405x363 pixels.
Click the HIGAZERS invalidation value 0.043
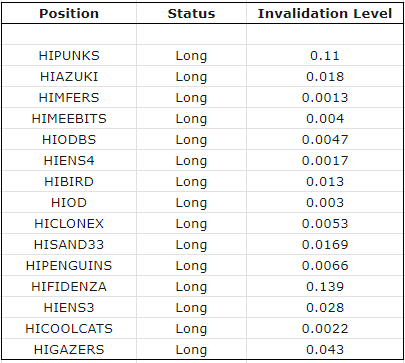pyautogui.click(x=325, y=349)
